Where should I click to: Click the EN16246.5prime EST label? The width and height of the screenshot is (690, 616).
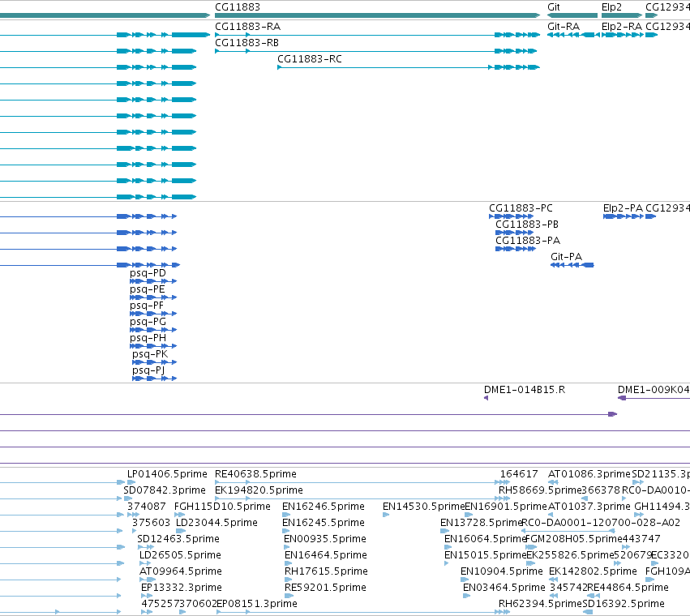tap(323, 507)
